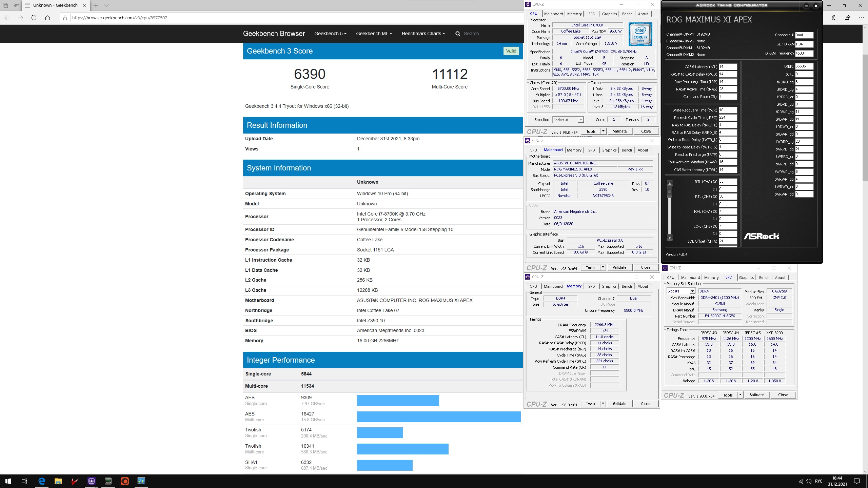868x488 pixels.
Task: Switch input language via РУС indicator
Action: pyautogui.click(x=818, y=481)
